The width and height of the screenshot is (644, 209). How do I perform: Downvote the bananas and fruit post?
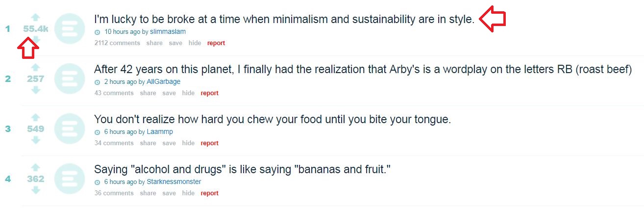pos(36,190)
